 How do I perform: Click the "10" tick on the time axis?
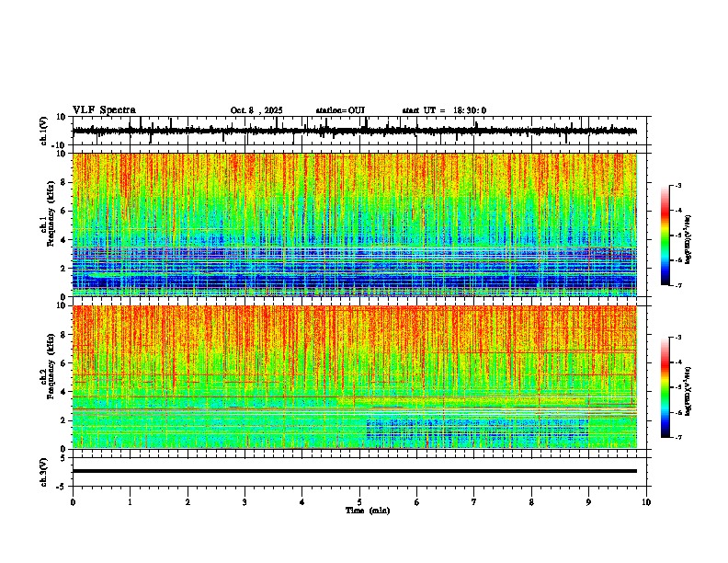[646, 502]
